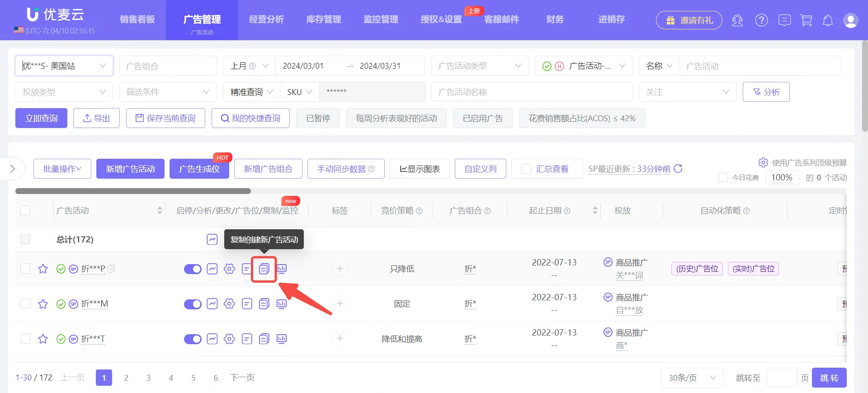Click the notification bell icon
This screenshot has height=393, width=868.
(x=828, y=20)
